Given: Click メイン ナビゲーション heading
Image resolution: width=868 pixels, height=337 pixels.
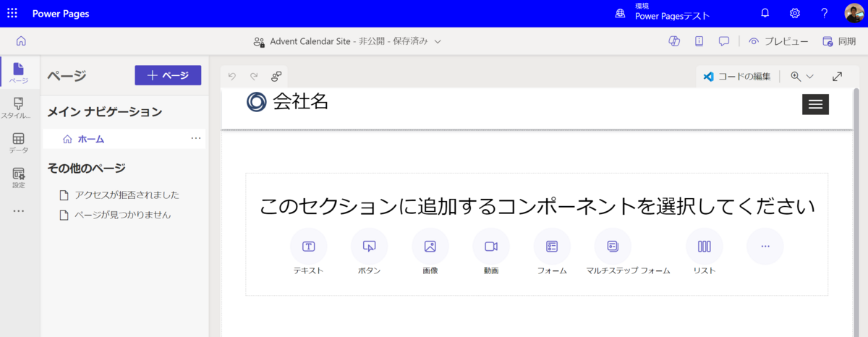Looking at the screenshot, I should coord(105,111).
